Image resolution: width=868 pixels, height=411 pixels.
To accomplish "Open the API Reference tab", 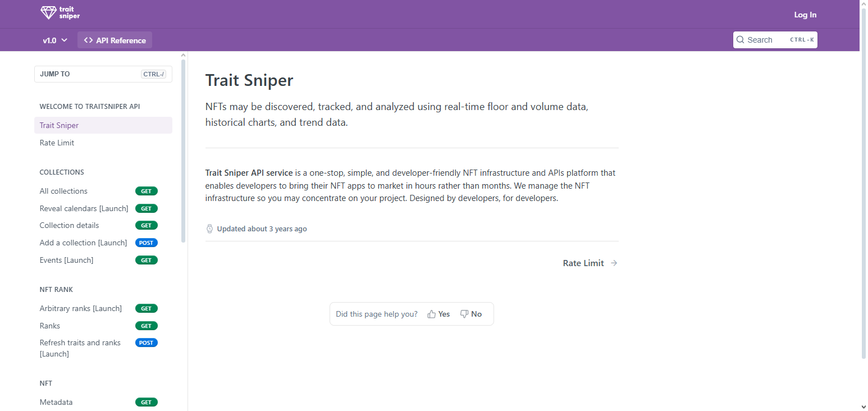I will coord(121,40).
